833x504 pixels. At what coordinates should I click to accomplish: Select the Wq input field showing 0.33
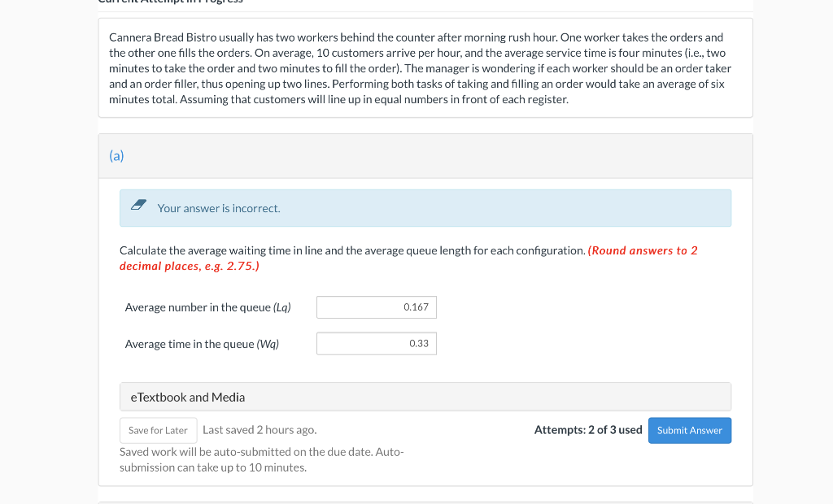pos(376,343)
